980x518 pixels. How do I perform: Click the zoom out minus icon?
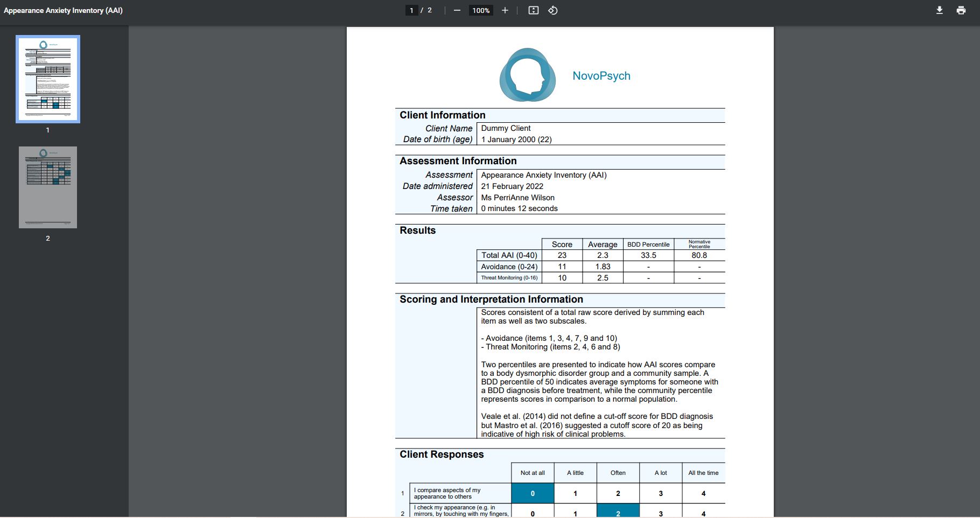[x=457, y=10]
